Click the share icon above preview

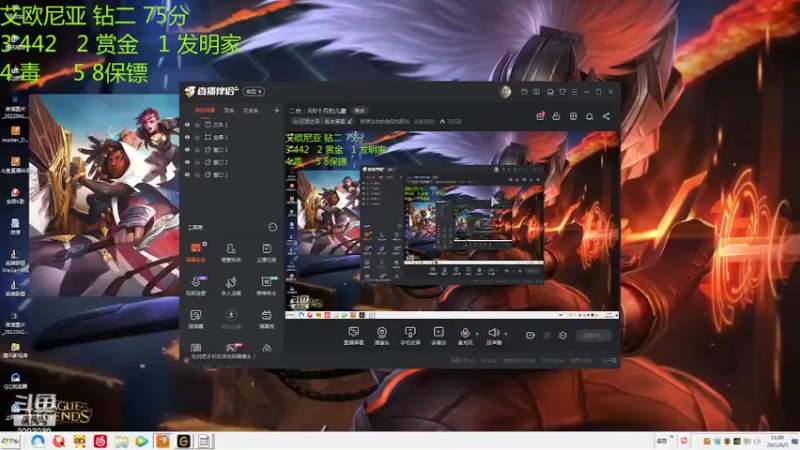606,116
